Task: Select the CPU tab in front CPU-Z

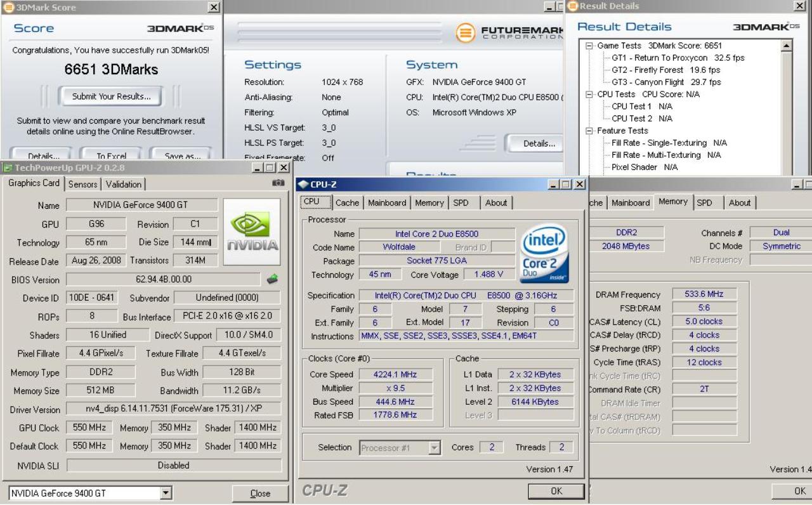Action: [x=315, y=202]
